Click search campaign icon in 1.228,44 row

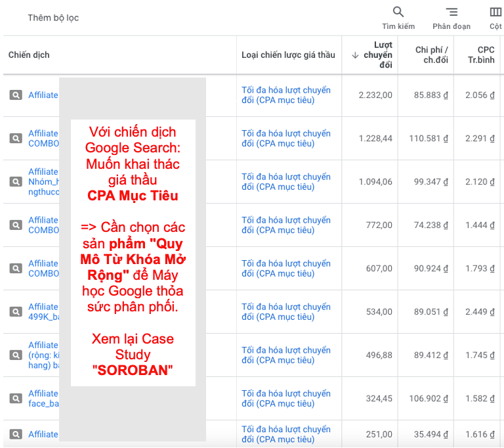[x=16, y=139]
